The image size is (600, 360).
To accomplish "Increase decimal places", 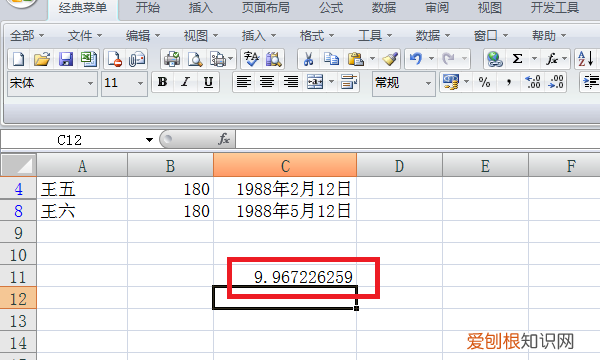I will (532, 82).
